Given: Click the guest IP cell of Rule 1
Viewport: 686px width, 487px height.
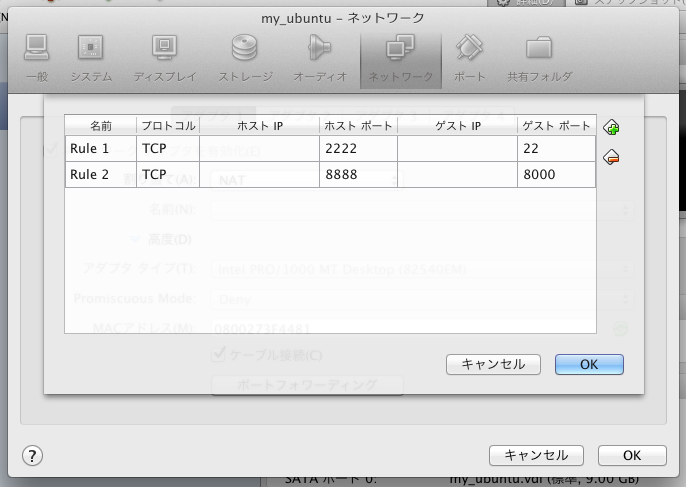Looking at the screenshot, I should 457,149.
